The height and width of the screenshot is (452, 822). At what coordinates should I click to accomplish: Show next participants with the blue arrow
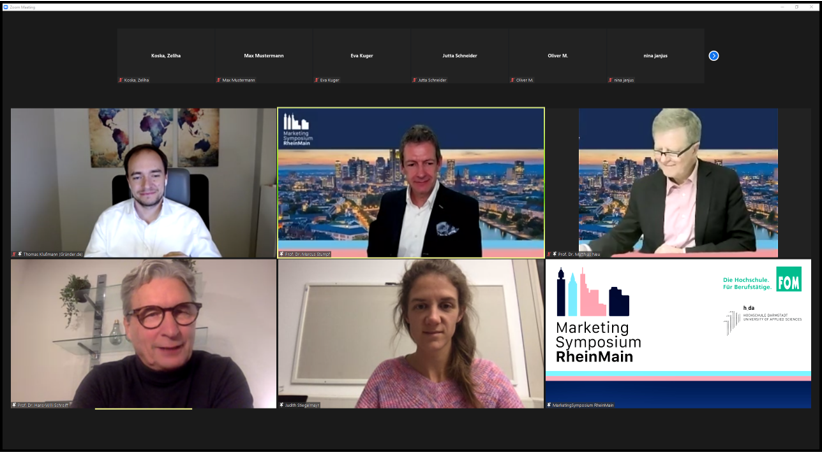pos(713,56)
